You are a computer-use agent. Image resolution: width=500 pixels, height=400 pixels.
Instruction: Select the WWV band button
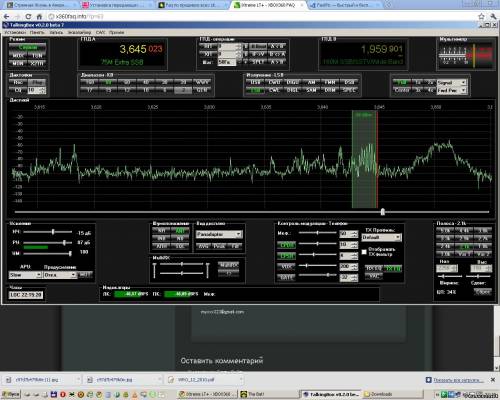coord(202,82)
